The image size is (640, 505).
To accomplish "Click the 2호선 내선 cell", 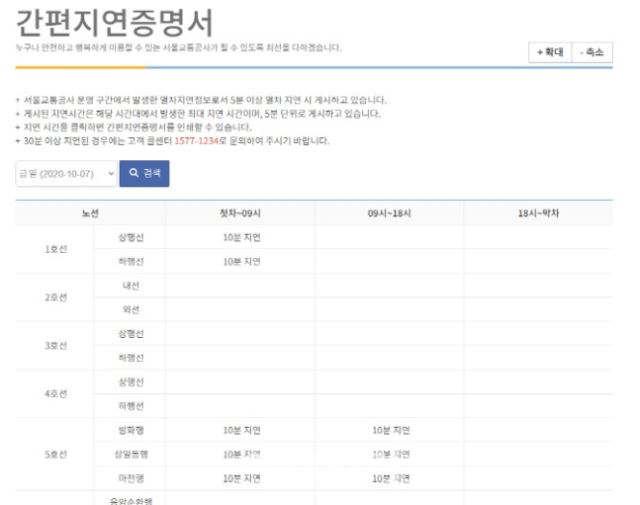I will 131,286.
